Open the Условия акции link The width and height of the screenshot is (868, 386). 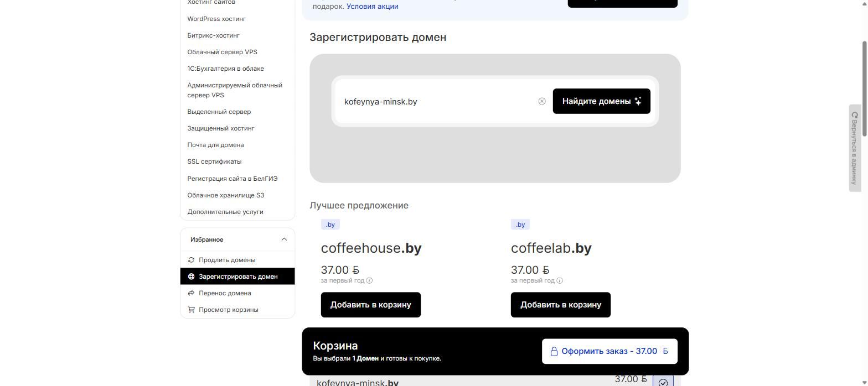click(x=373, y=7)
